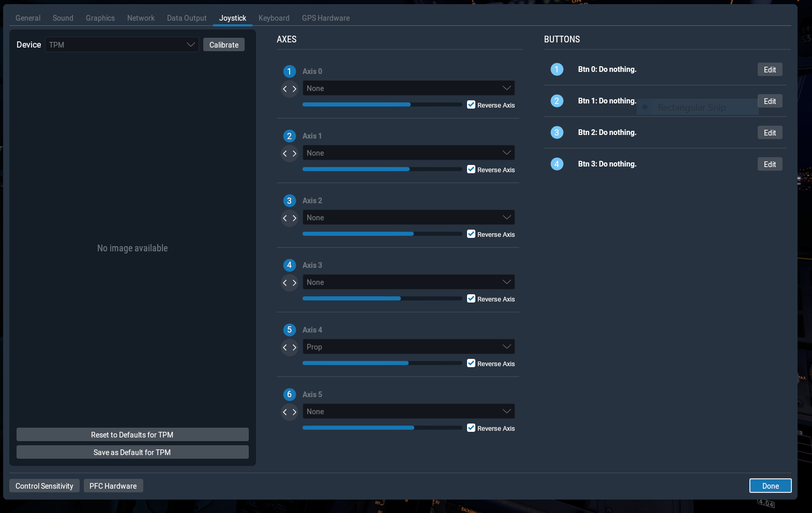Open the Graphics tab

[100, 18]
